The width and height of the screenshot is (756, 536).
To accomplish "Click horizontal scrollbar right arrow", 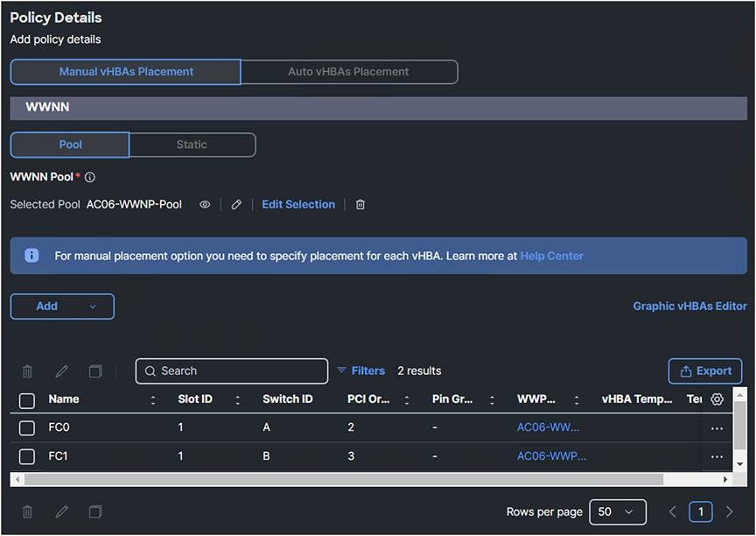I will [725, 480].
